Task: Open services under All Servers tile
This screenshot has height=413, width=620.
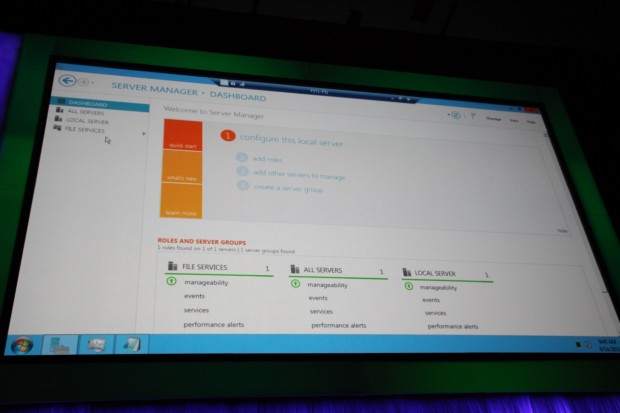Action: click(321, 312)
